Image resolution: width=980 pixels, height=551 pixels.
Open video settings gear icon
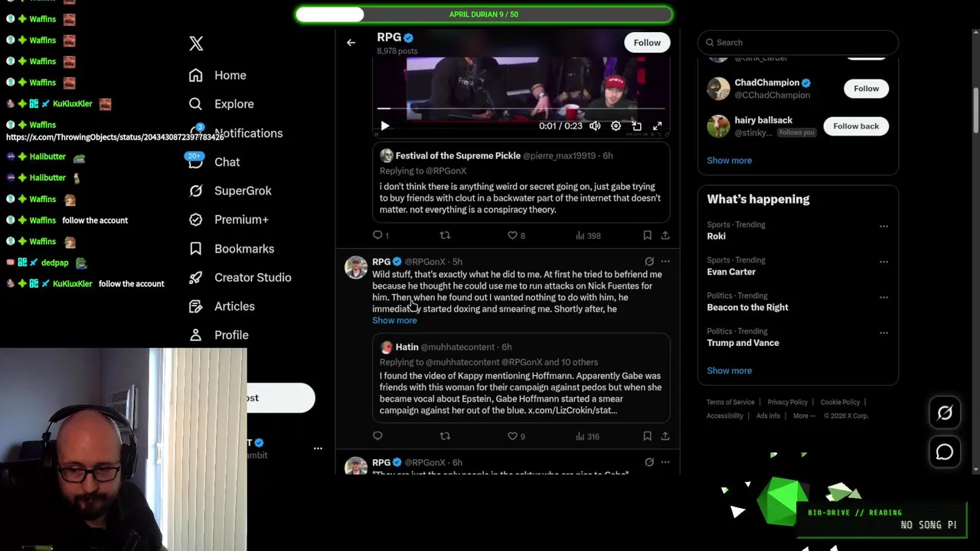click(x=616, y=126)
